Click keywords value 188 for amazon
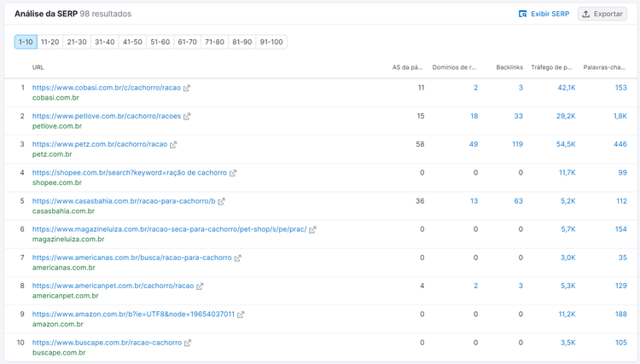640x364 pixels. coord(621,315)
